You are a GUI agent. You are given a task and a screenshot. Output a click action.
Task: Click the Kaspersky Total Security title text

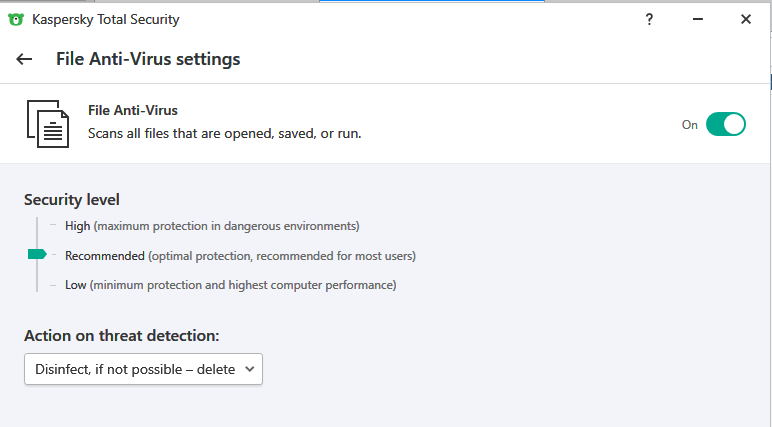point(108,19)
